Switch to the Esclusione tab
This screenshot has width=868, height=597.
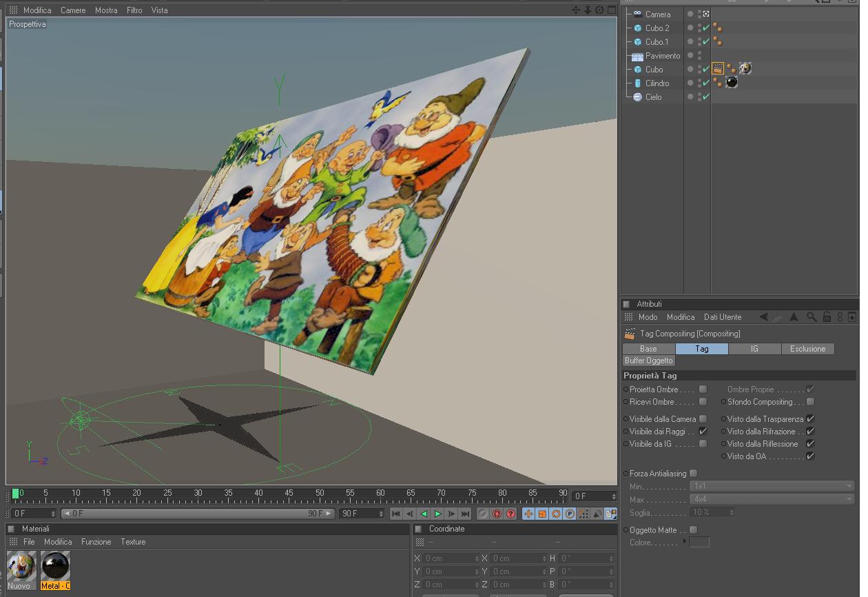point(808,349)
